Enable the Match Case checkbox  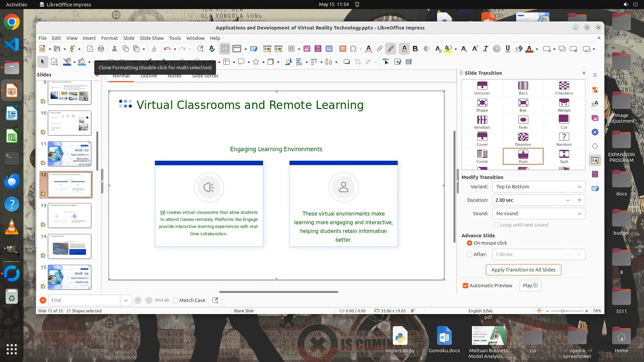click(175, 300)
